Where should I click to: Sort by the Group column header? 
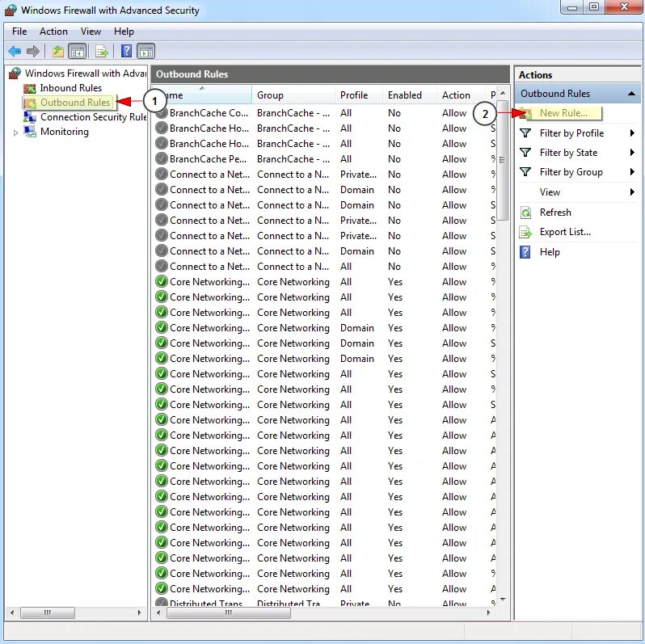pos(293,95)
